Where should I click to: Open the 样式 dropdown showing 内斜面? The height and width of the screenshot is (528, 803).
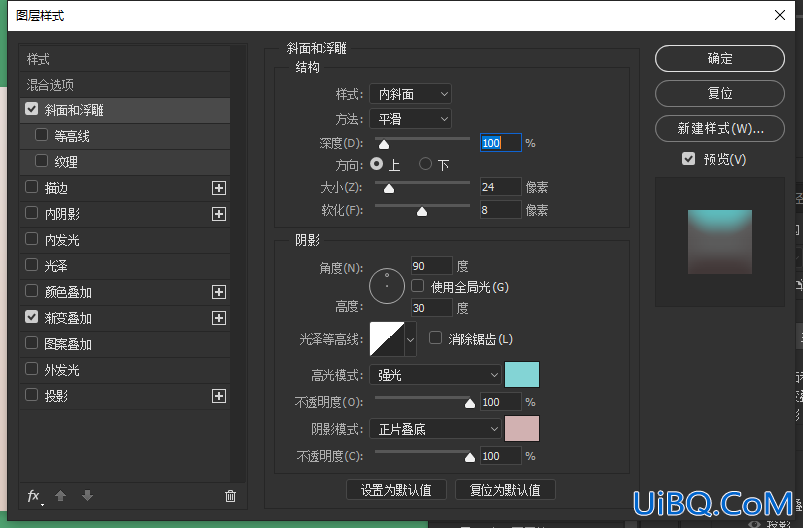[410, 94]
